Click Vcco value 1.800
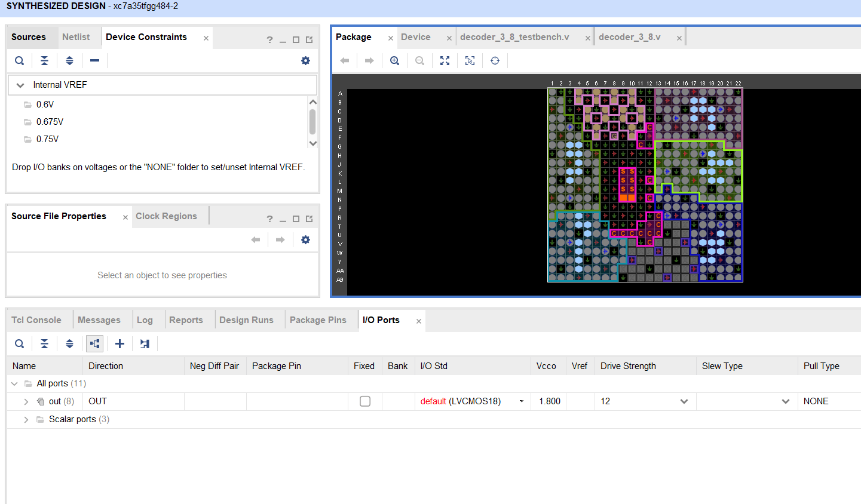This screenshot has width=861, height=504. point(549,401)
